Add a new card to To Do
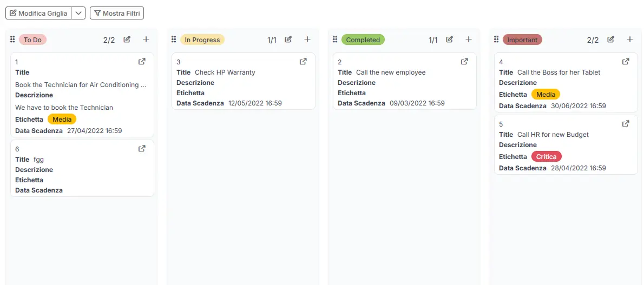This screenshot has height=285, width=644. pos(146,39)
